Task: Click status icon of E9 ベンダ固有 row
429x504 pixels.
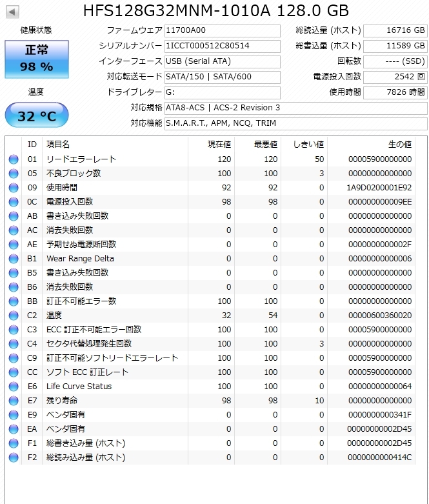Action: point(14,415)
